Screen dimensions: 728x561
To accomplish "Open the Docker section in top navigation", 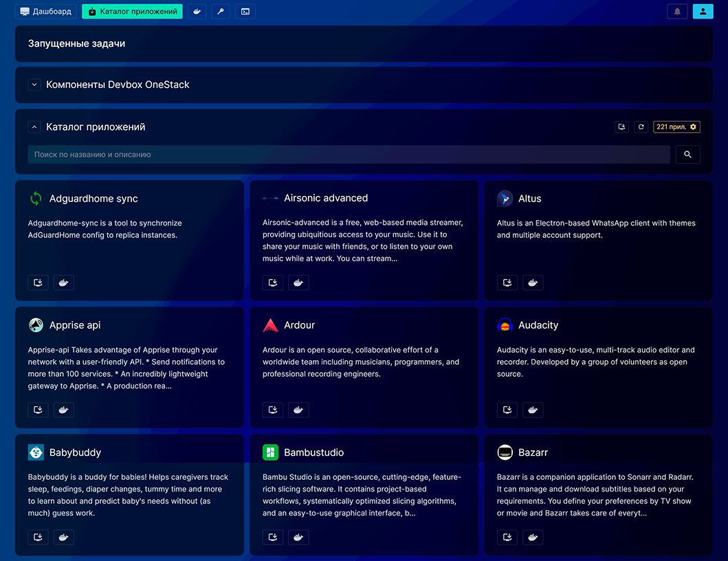I will point(198,12).
